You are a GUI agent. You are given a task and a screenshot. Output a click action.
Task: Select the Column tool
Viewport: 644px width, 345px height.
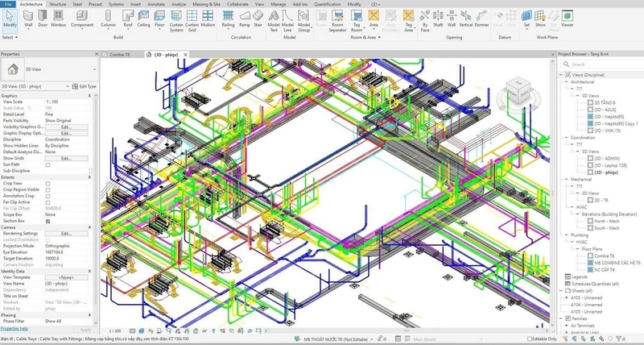(x=108, y=19)
